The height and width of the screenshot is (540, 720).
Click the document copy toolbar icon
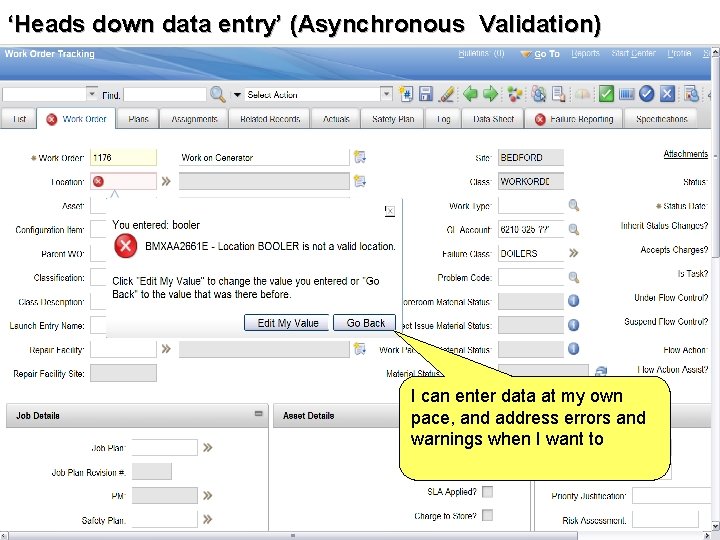coord(559,95)
